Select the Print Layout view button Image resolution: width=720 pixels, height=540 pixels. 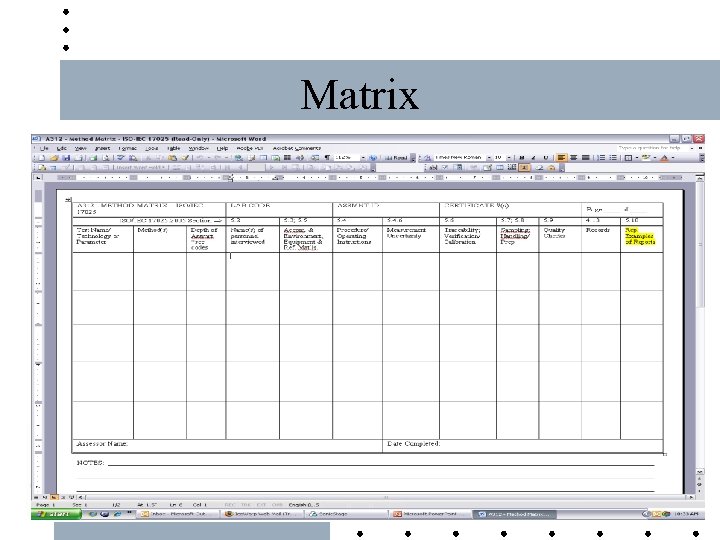click(53, 497)
